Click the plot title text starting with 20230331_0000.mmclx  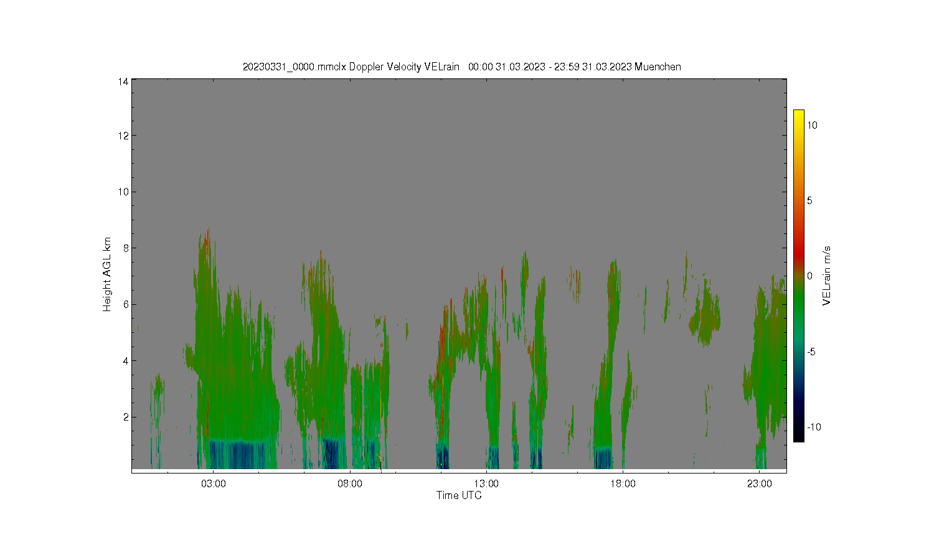point(461,67)
